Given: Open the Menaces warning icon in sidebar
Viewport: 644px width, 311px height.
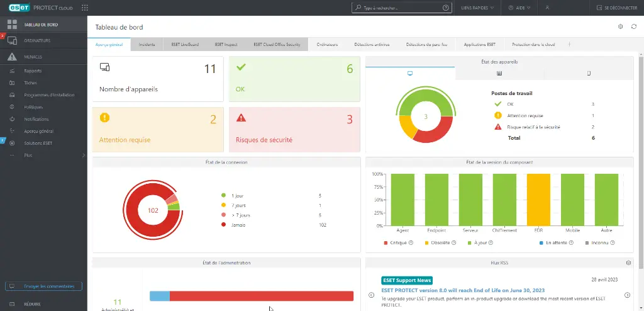Looking at the screenshot, I should (x=12, y=57).
